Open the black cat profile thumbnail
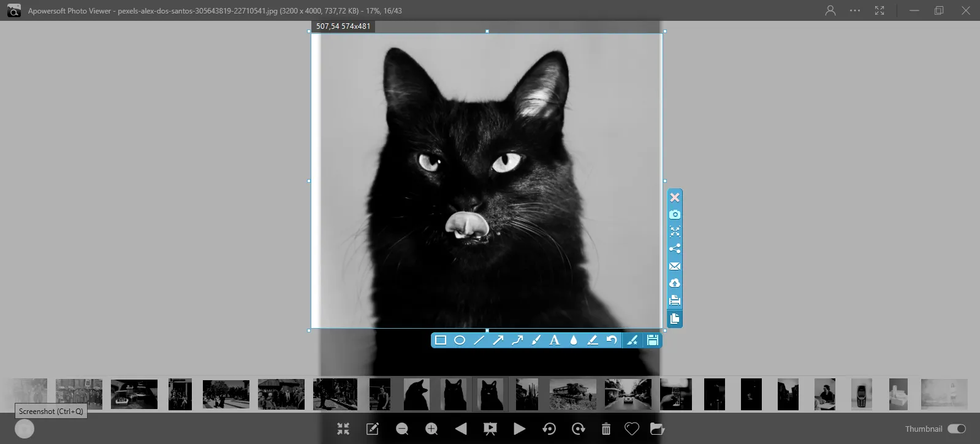The width and height of the screenshot is (980, 444). tap(416, 394)
